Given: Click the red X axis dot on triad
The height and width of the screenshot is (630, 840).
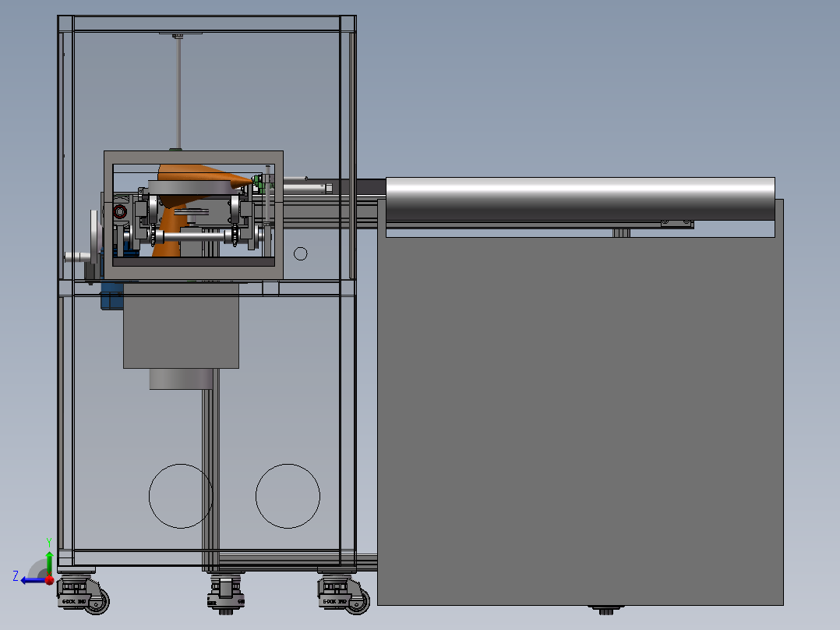Looking at the screenshot, I should [x=49, y=580].
